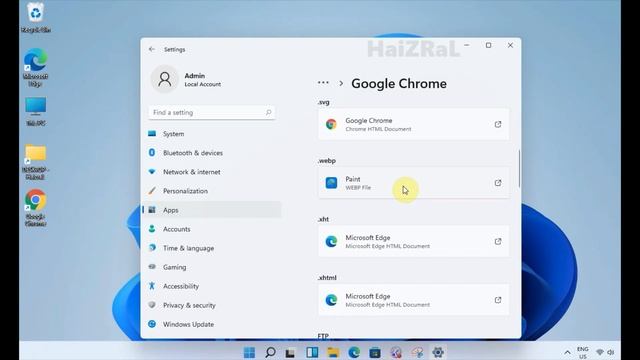Click the .webp extension label
This screenshot has height=360, width=640.
327,161
